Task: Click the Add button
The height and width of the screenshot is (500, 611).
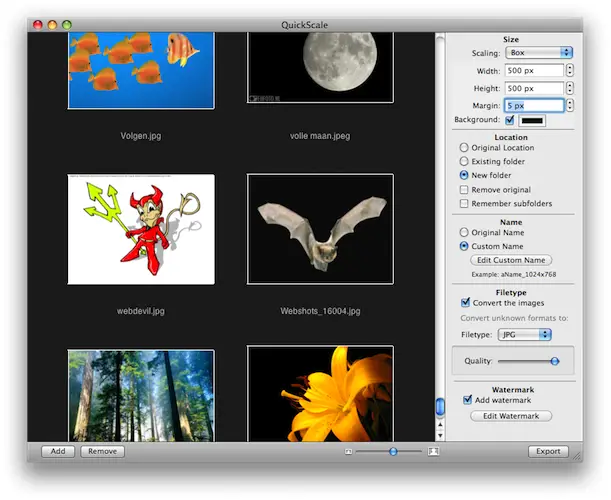Action: [58, 452]
